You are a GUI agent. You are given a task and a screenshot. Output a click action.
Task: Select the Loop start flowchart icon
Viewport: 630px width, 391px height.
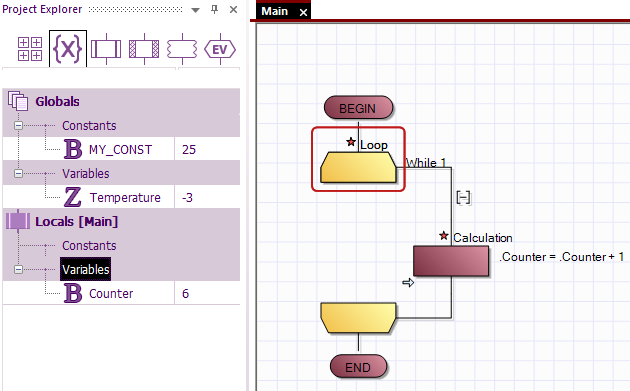[358, 167]
